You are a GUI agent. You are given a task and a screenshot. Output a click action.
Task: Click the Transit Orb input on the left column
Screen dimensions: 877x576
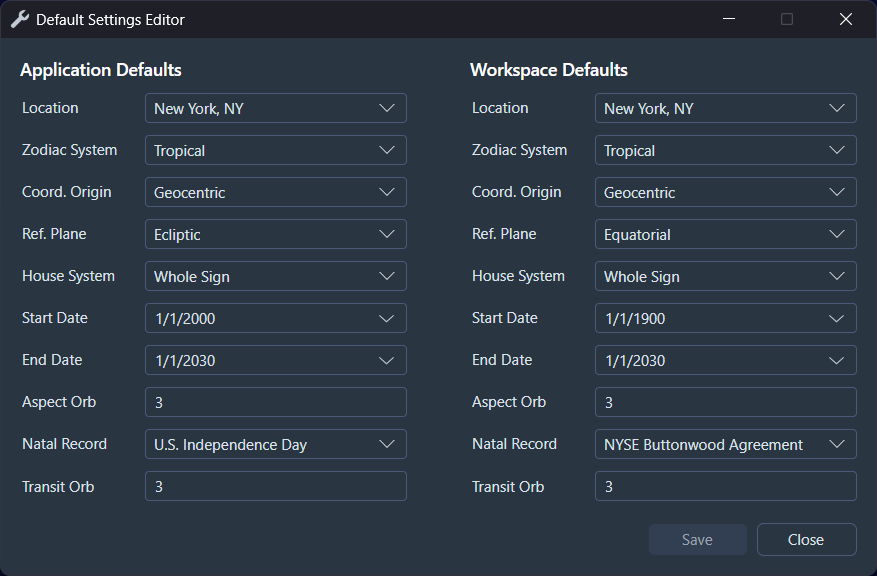coord(275,487)
